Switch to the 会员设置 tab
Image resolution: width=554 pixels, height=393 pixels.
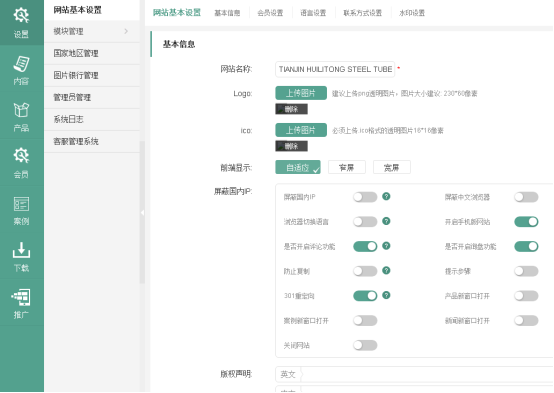270,13
